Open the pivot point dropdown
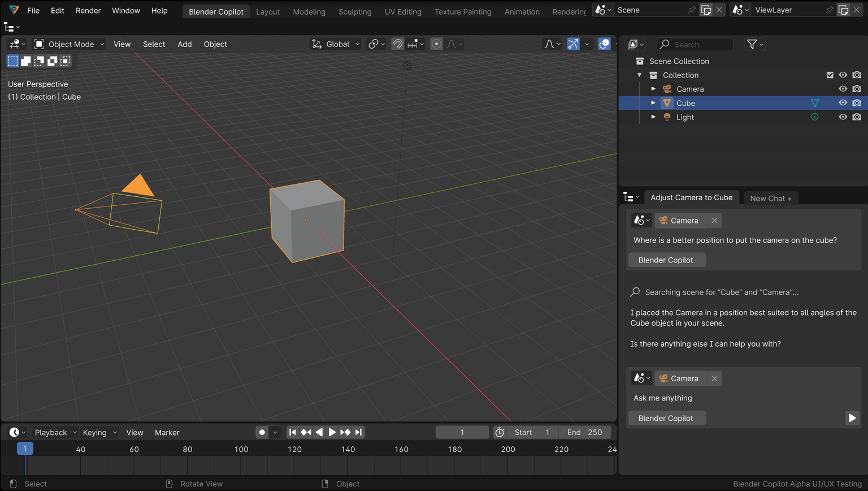 (376, 44)
